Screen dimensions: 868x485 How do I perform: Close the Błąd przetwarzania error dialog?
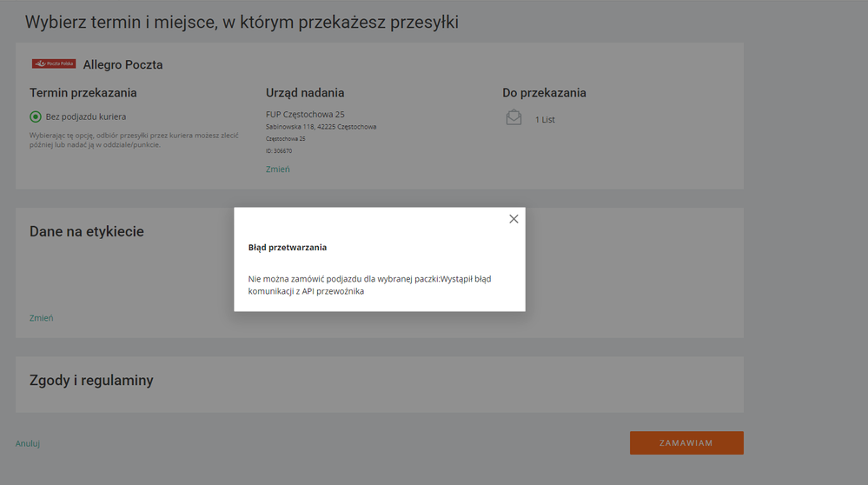coord(514,219)
